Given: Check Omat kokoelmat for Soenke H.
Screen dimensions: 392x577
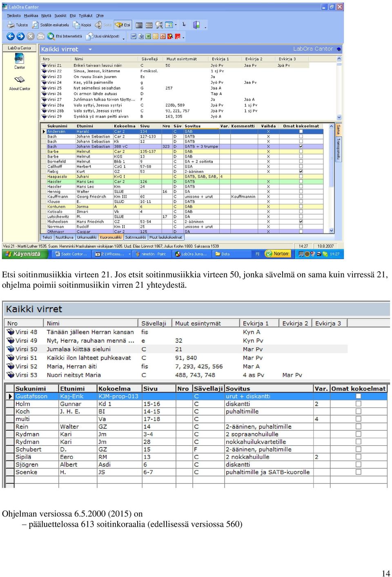Looking at the screenshot, I should 359,472.
